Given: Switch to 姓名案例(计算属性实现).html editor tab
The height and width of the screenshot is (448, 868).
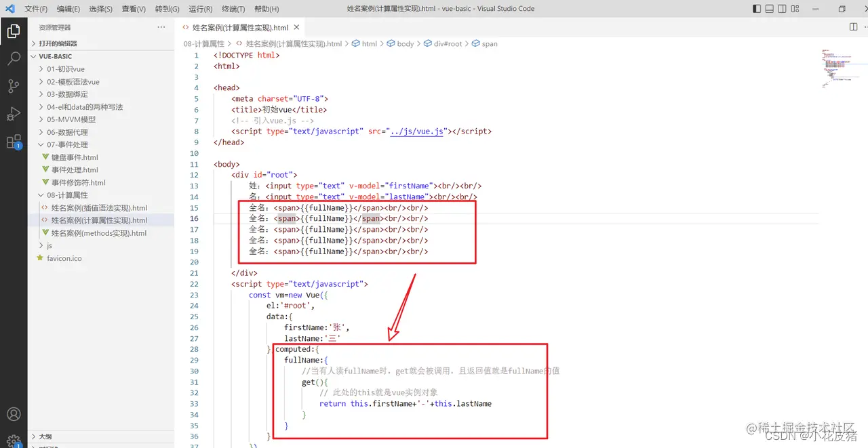Looking at the screenshot, I should (240, 28).
